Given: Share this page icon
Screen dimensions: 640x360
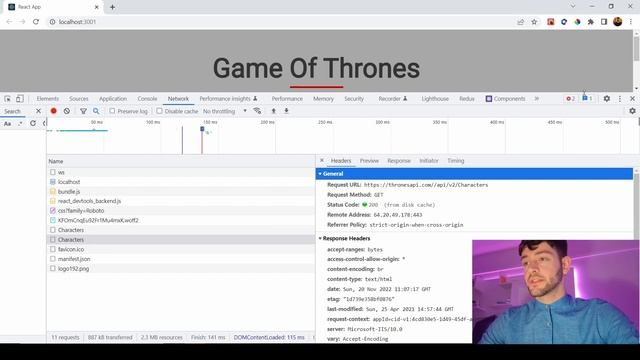Looking at the screenshot, I should 520,22.
